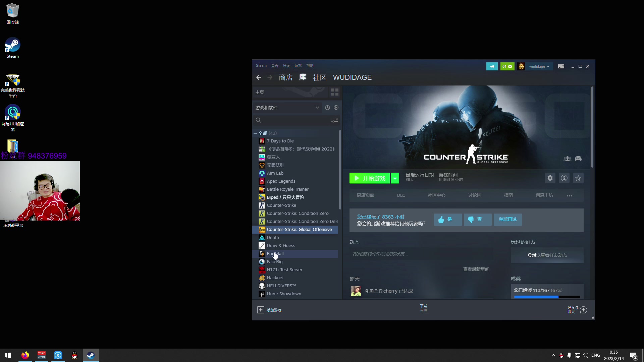Click the game page vertical scrollbar

[x=592, y=127]
